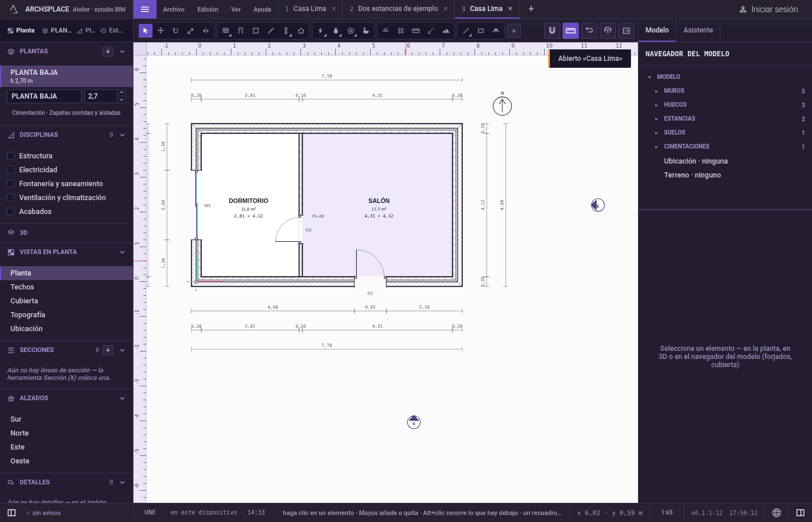This screenshot has width=812, height=522.
Task: Open the Edición menu
Action: click(208, 9)
